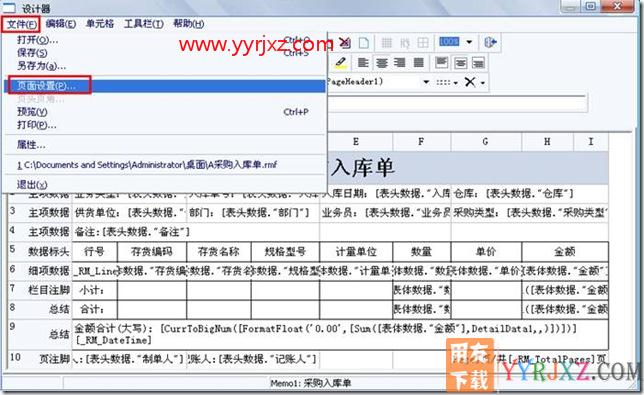Center text horizontally

pos(382,63)
